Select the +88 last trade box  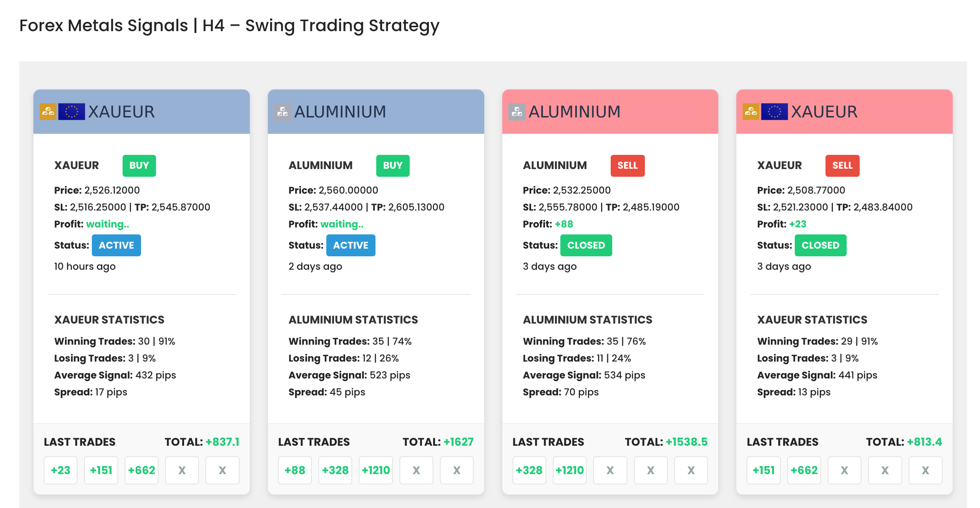point(295,470)
